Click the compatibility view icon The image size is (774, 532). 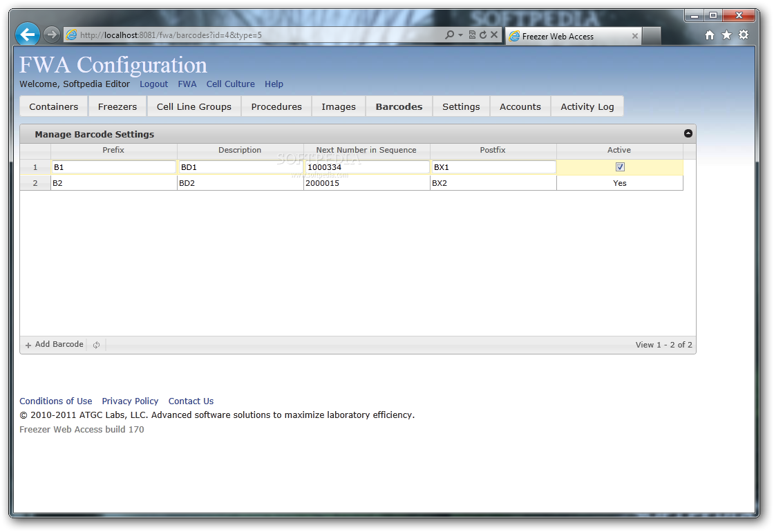click(472, 35)
